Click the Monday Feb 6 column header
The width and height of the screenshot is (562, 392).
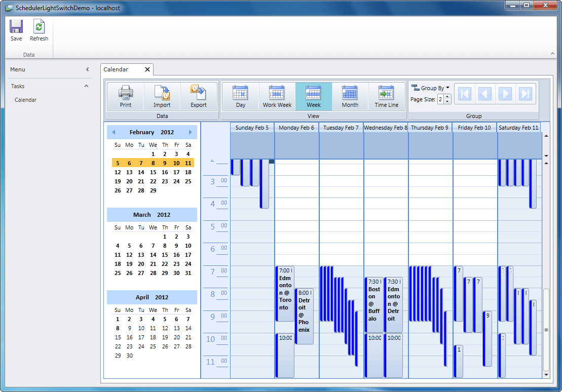[x=296, y=128]
